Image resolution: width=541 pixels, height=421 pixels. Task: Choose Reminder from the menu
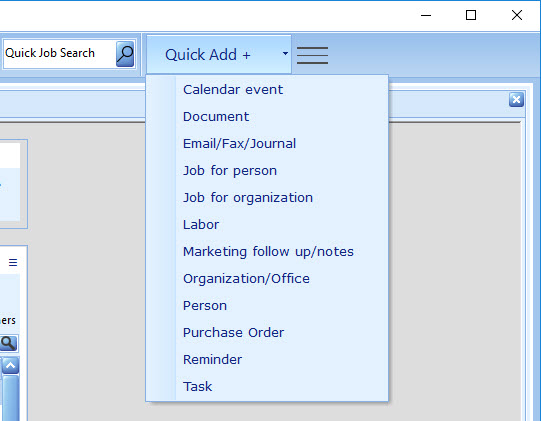click(x=212, y=360)
